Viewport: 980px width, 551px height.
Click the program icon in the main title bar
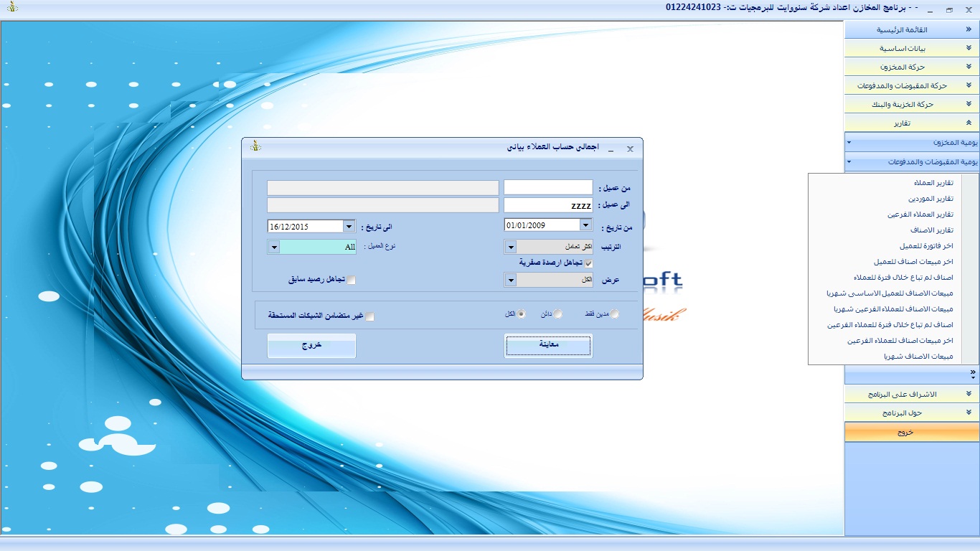[x=12, y=9]
